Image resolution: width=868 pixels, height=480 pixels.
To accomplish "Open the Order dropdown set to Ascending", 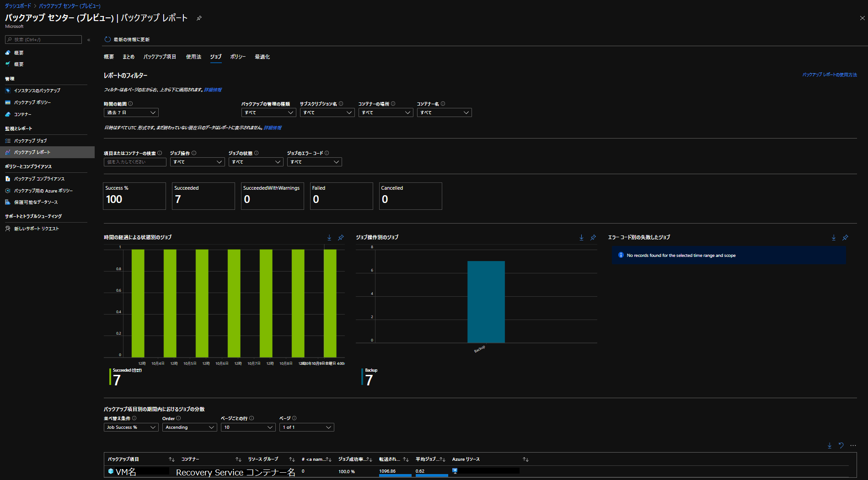I will click(x=189, y=427).
